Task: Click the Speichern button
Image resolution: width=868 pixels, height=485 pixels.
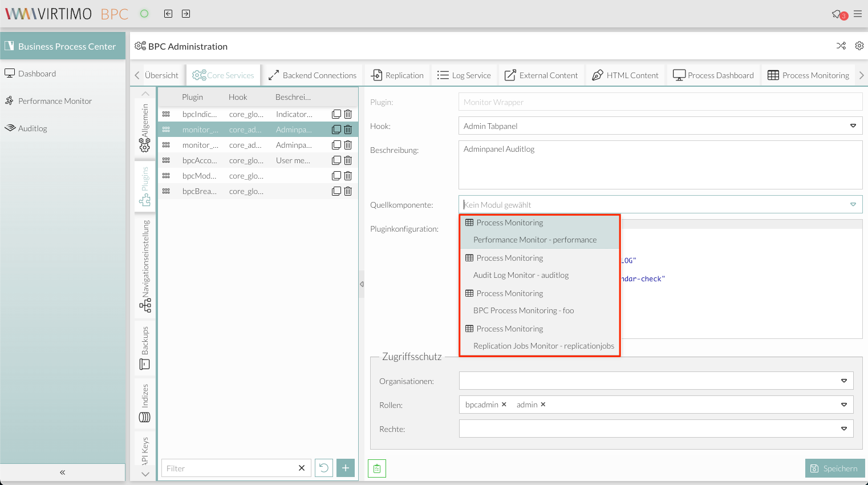Action: tap(835, 468)
